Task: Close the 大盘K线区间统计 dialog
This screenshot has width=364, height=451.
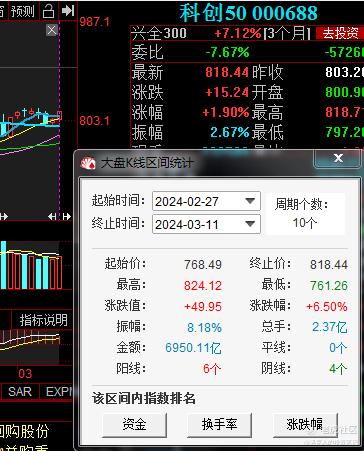Action: click(x=338, y=158)
